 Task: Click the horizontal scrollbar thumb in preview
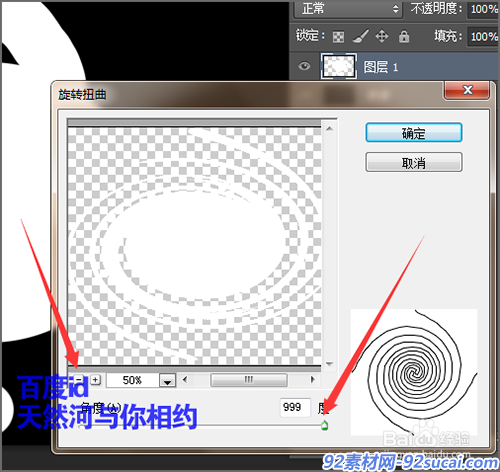[249, 380]
